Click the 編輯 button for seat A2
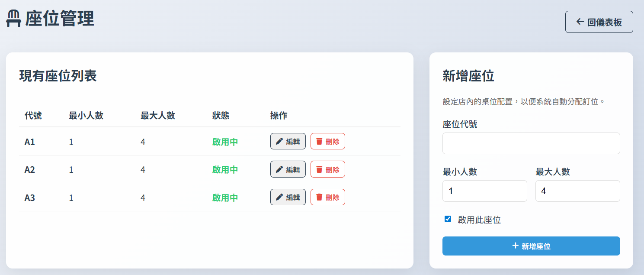The image size is (644, 275). coord(288,169)
